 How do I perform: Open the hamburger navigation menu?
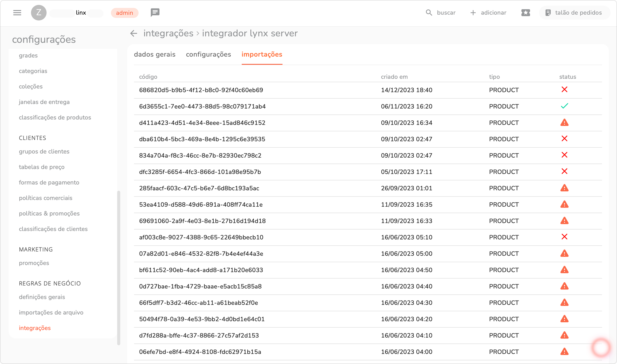tap(17, 13)
